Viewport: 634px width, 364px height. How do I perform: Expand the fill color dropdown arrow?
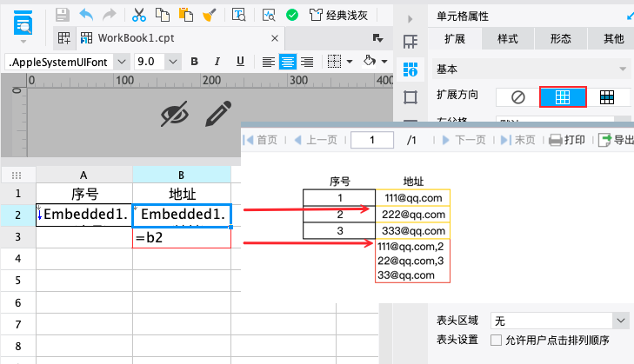(x=384, y=62)
